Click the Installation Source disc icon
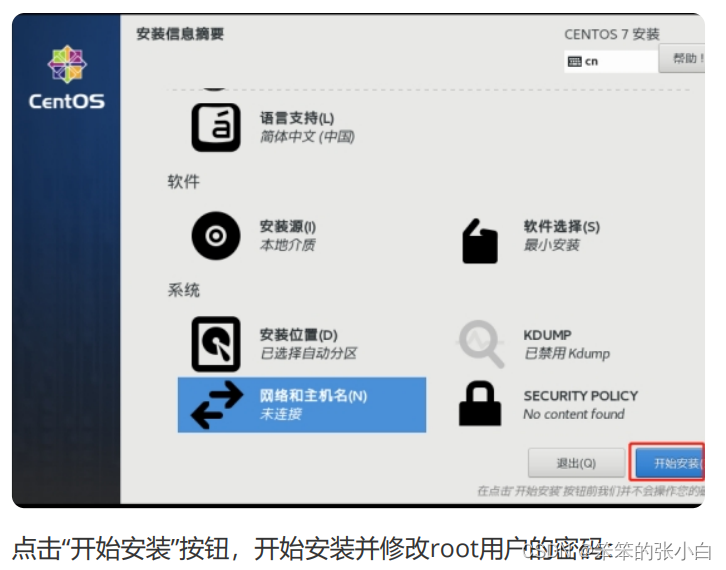This screenshot has width=726, height=570. pyautogui.click(x=216, y=236)
